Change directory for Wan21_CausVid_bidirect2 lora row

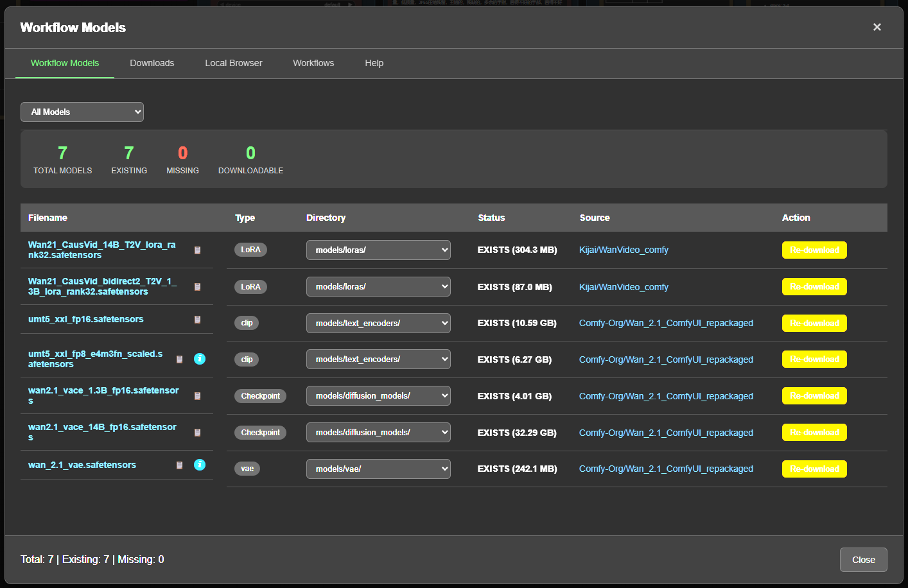click(x=378, y=286)
